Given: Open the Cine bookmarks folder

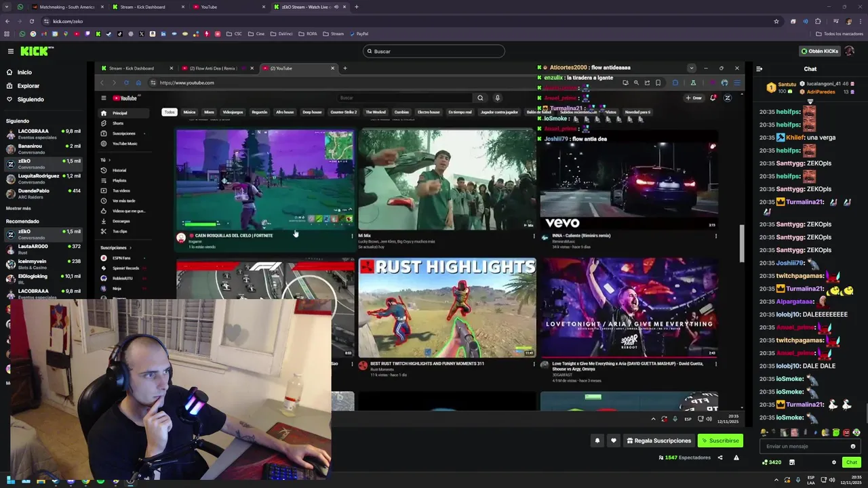Looking at the screenshot, I should pyautogui.click(x=256, y=34).
